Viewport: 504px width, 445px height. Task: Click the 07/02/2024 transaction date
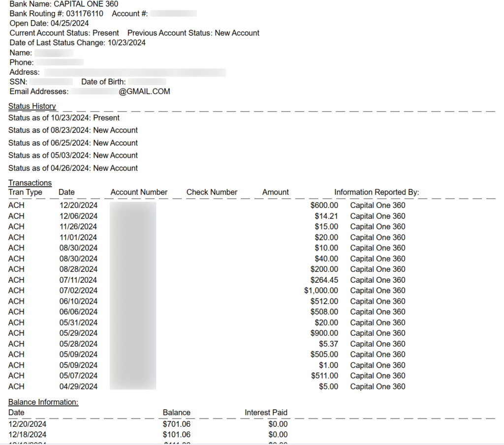(78, 291)
